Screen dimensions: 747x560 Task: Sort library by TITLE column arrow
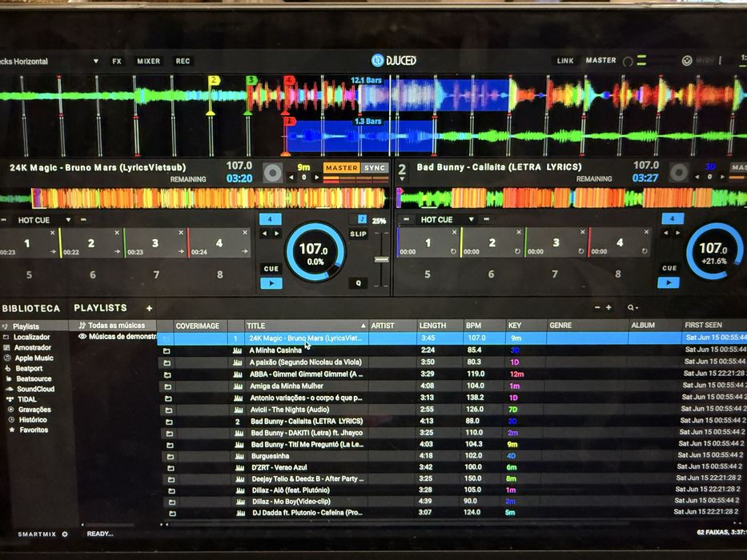click(x=363, y=326)
